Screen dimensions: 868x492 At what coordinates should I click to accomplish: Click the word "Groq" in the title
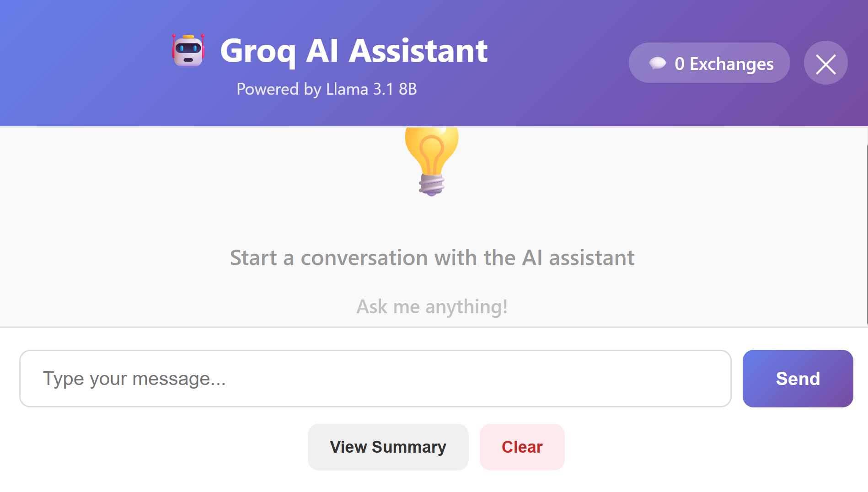[257, 51]
